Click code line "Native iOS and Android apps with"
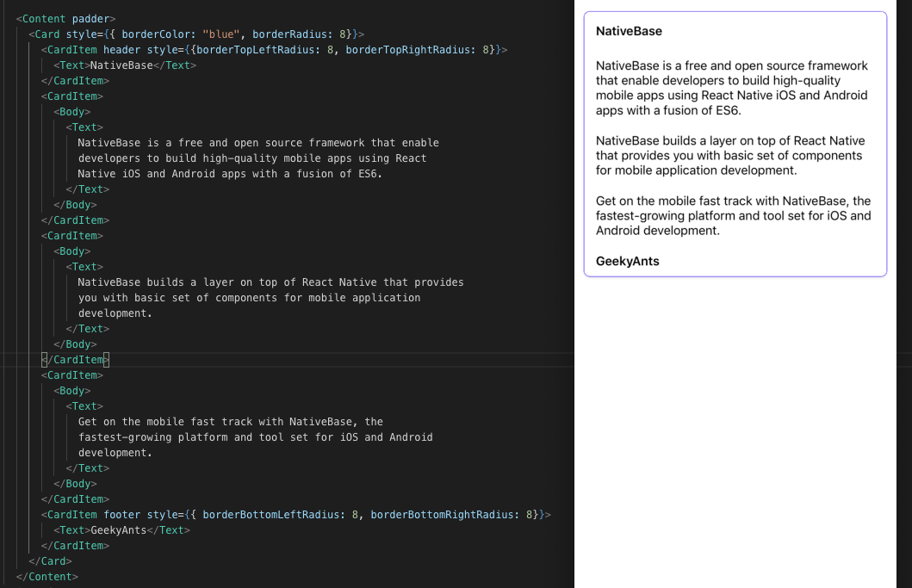Screen dimensions: 912x588 point(230,174)
